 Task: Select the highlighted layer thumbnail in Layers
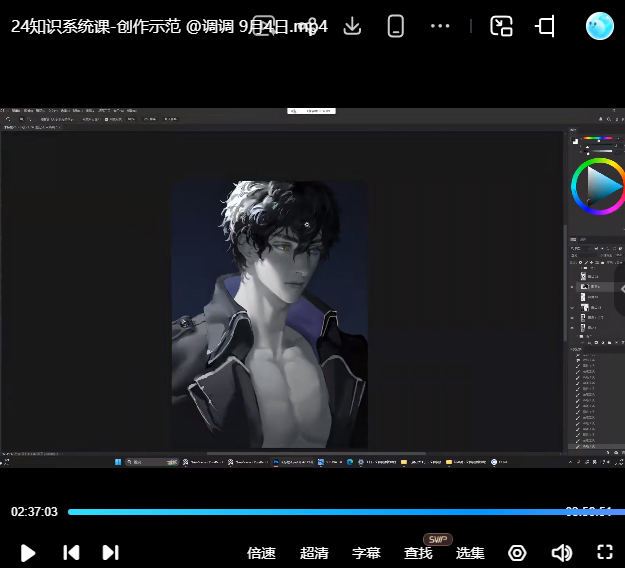click(584, 287)
